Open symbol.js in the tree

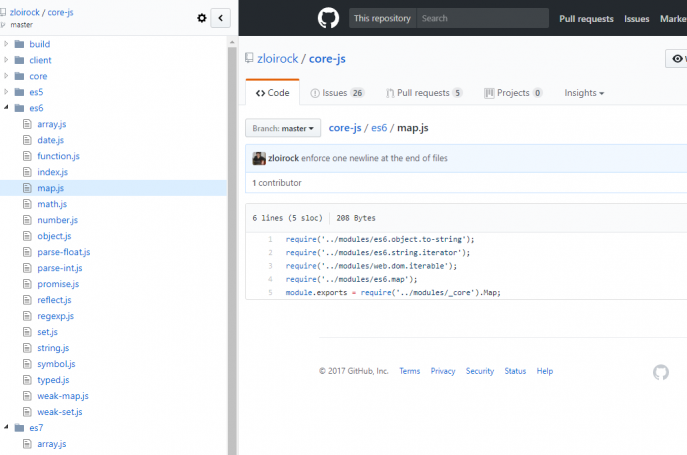point(56,364)
